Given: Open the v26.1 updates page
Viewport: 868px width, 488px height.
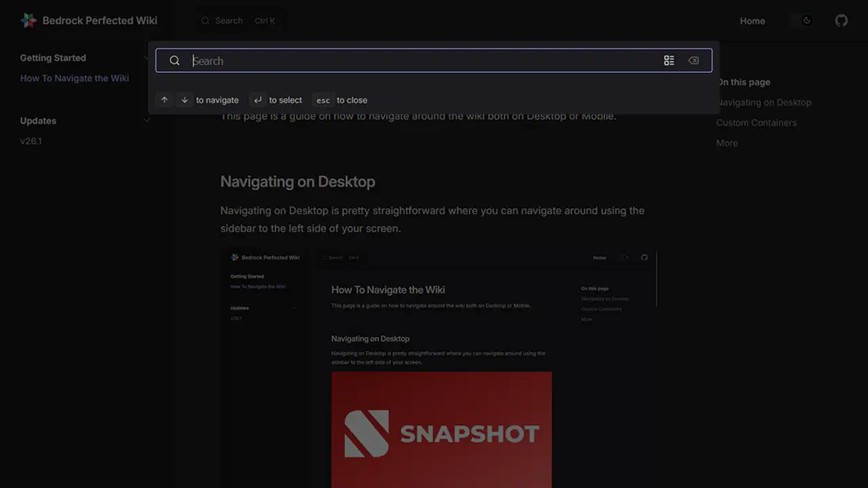Looking at the screenshot, I should coord(31,141).
